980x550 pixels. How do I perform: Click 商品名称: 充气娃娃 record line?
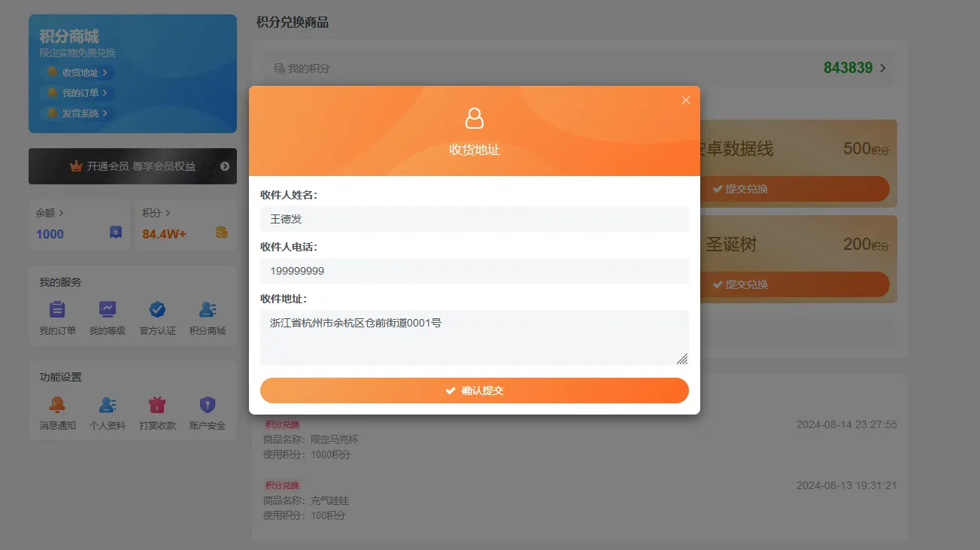(x=306, y=500)
